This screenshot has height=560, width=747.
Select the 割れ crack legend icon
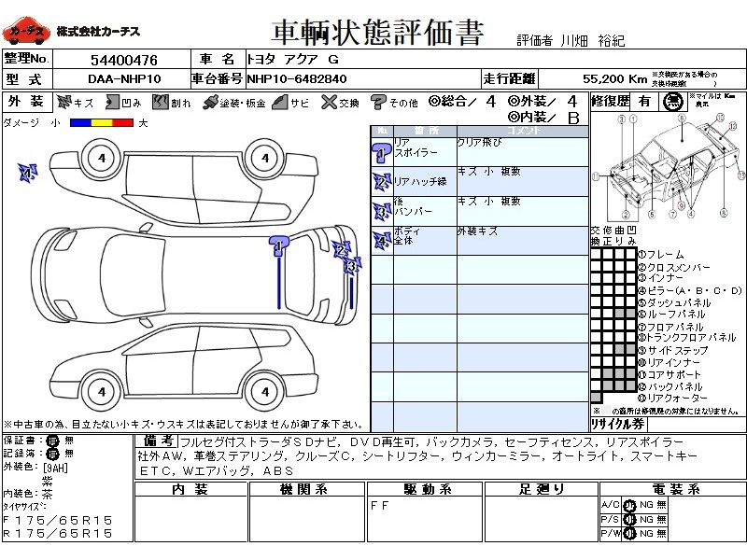(161, 102)
